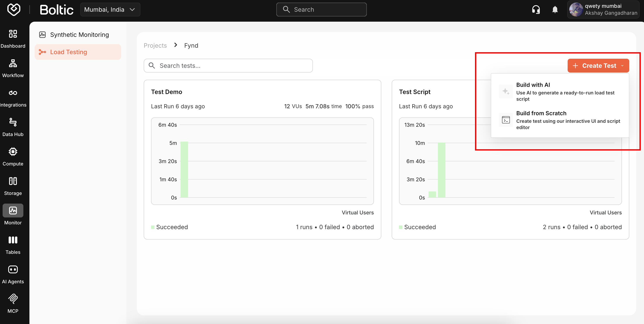Open the Dashboard section in the sidebar
Viewport: 644px width, 324px height.
13,38
